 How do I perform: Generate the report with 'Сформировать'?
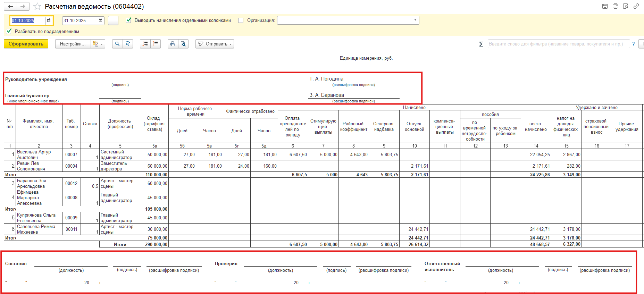26,44
